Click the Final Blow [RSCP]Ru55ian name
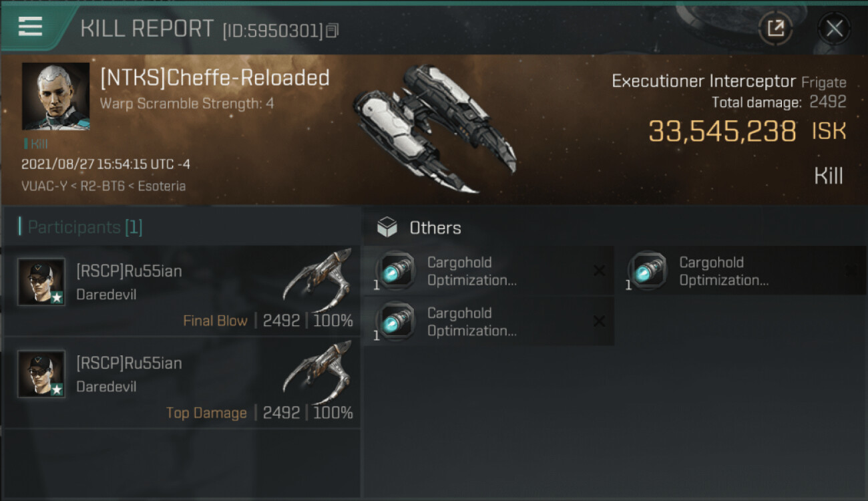868x501 pixels. [x=129, y=271]
